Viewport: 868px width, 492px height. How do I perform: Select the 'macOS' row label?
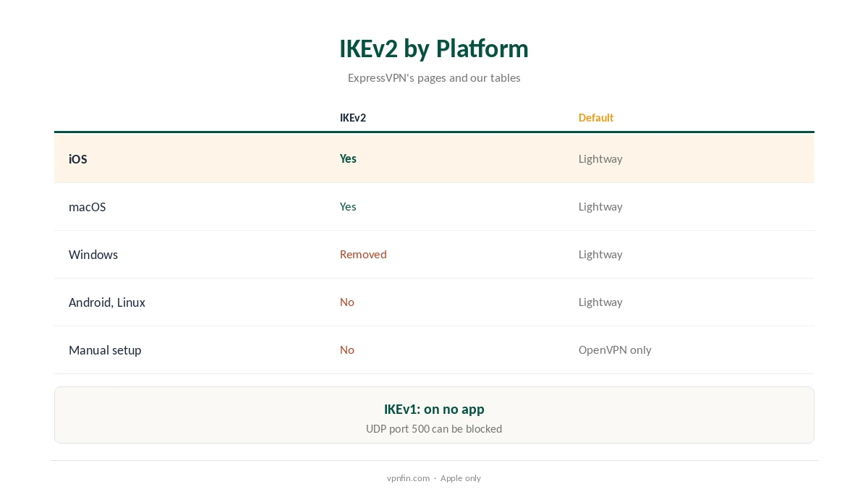87,207
